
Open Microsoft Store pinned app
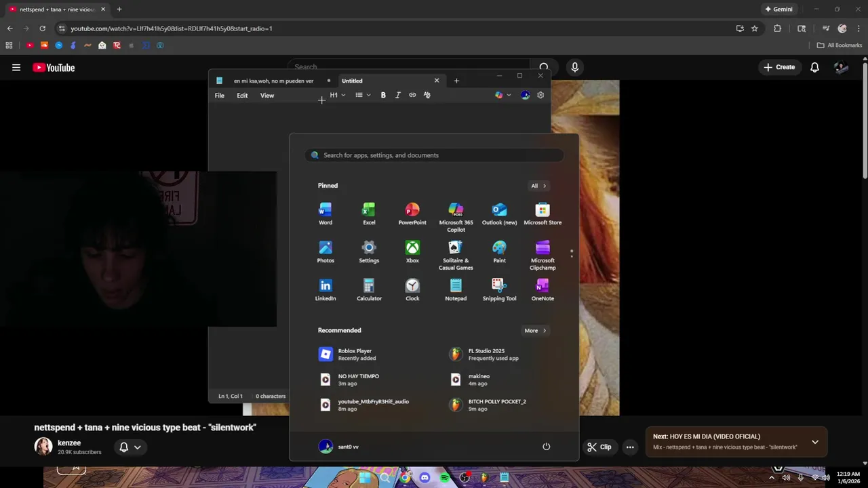[x=542, y=214]
